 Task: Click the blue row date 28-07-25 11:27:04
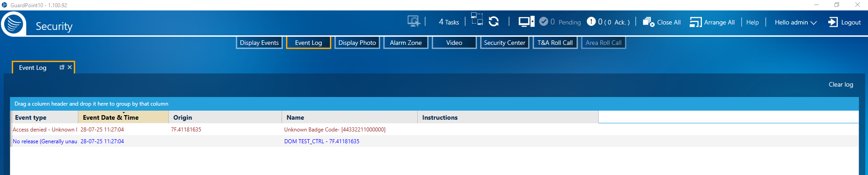click(102, 141)
